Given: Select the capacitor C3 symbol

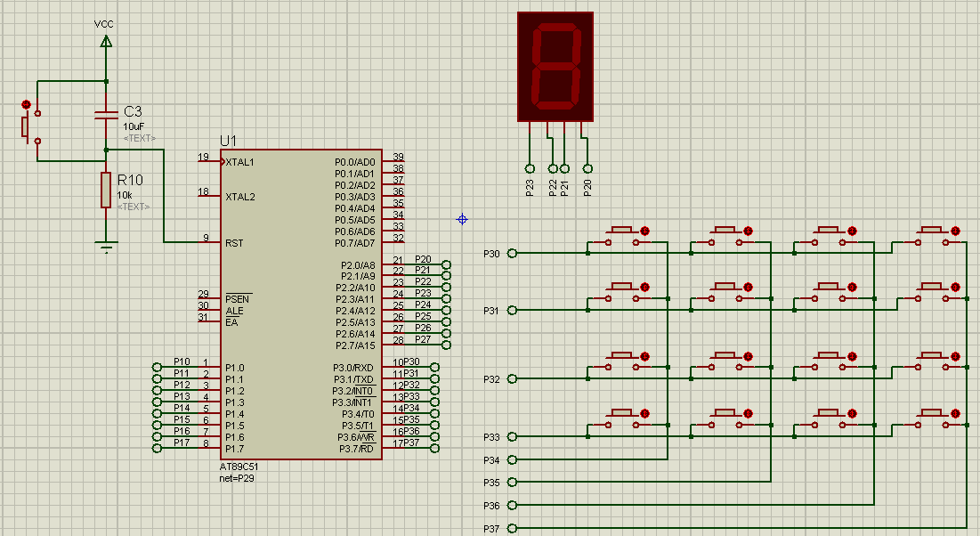Looking at the screenshot, I should point(106,114).
